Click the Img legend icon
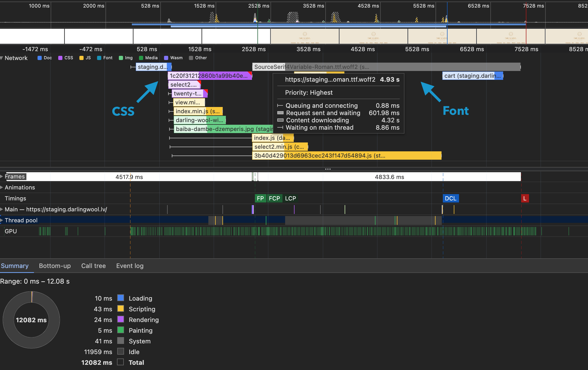588x370 pixels. [x=120, y=58]
